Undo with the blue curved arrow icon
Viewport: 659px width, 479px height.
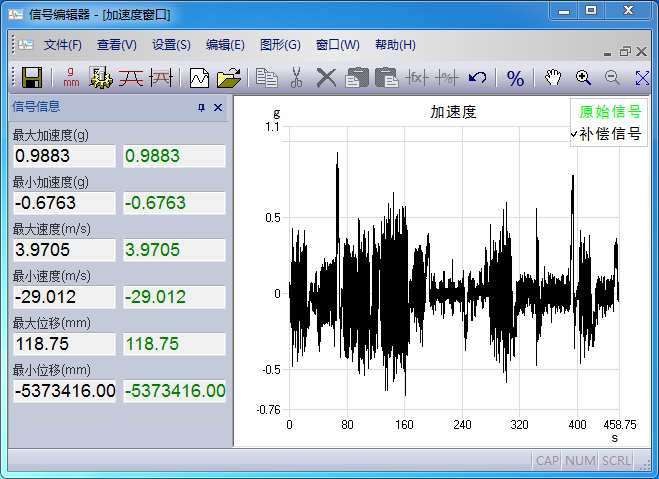(477, 78)
